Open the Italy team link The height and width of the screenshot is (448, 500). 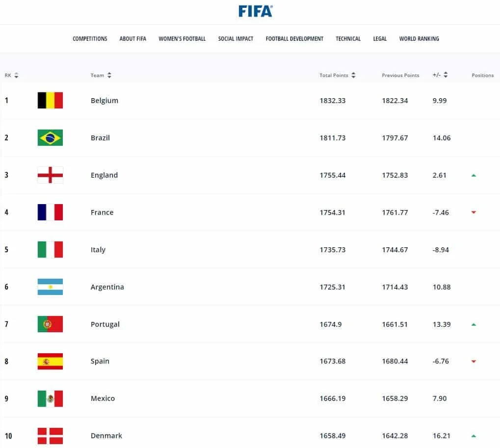tap(98, 250)
